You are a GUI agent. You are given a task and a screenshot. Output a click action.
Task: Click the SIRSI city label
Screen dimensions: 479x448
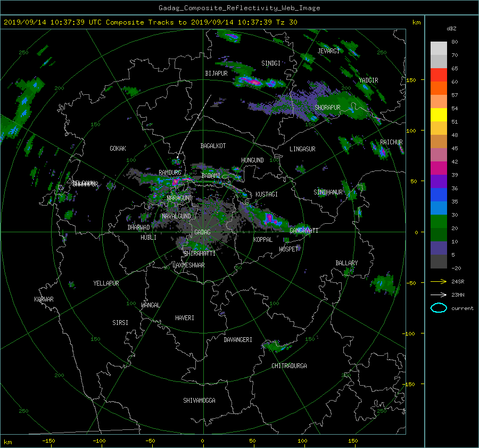[x=120, y=323]
